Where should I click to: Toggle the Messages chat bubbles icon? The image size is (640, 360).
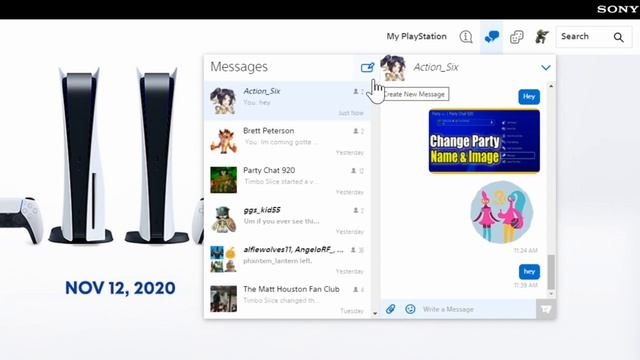[x=491, y=37]
